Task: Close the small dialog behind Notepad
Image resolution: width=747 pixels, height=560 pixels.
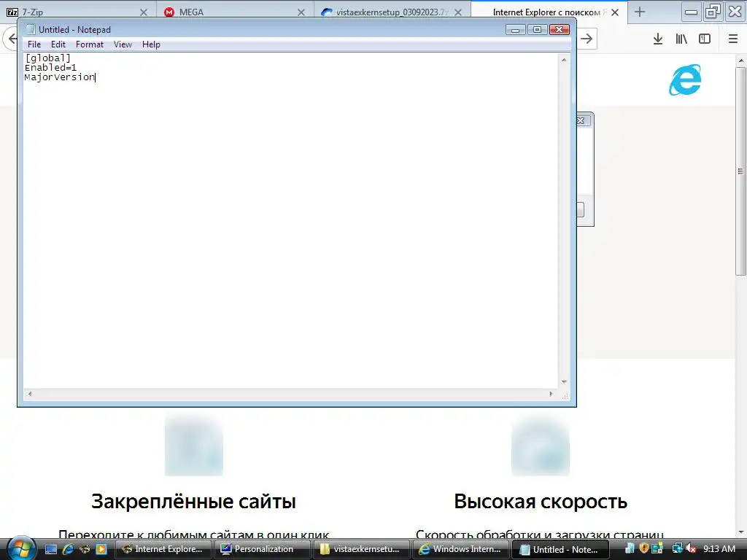Action: (581, 121)
